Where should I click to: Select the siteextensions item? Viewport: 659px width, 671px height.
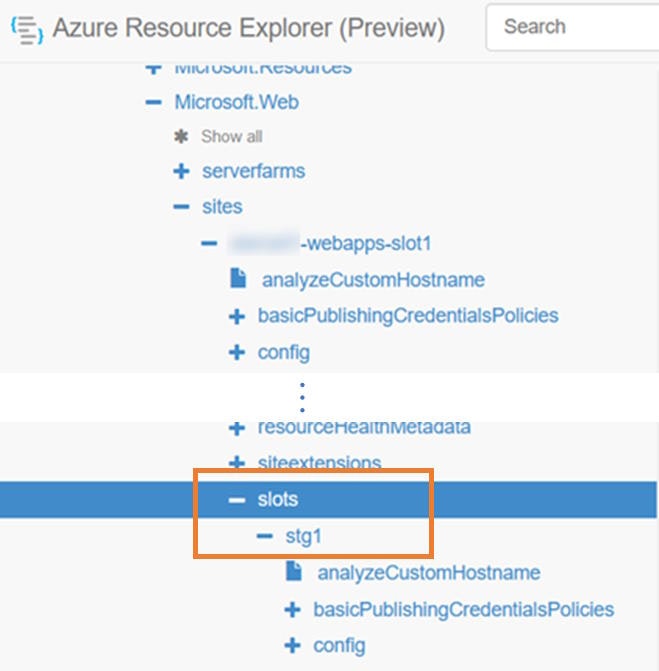coord(319,462)
